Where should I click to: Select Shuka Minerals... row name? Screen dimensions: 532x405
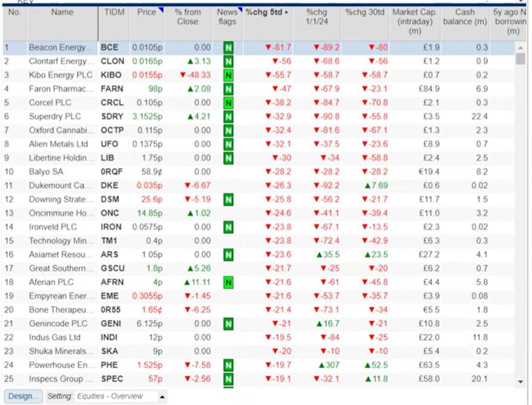point(61,351)
